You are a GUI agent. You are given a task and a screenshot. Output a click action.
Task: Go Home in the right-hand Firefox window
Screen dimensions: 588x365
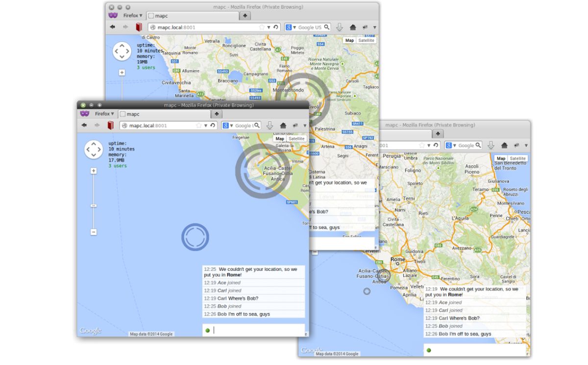tap(504, 145)
